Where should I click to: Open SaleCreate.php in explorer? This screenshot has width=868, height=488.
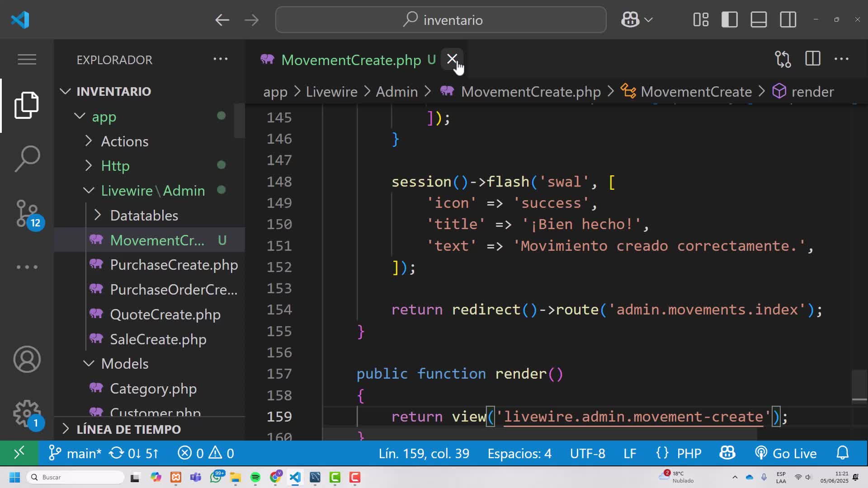click(x=149, y=339)
